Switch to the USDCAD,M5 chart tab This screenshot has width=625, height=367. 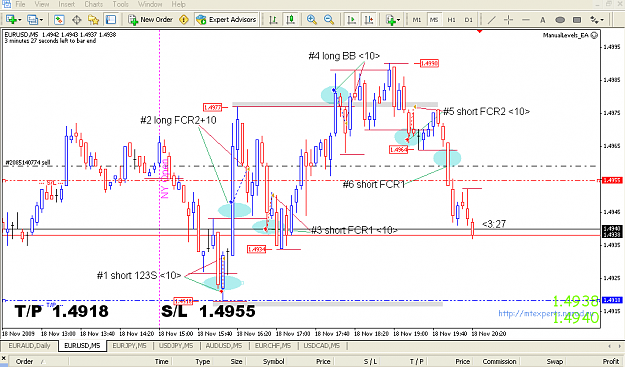[x=322, y=345]
